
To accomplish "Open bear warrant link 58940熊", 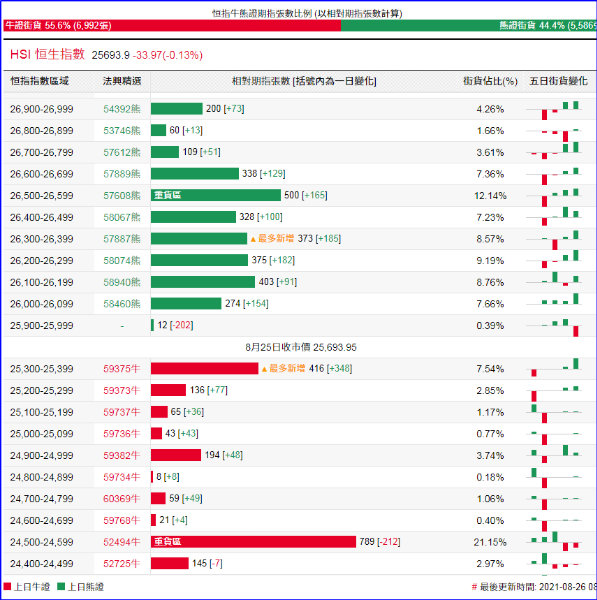I will pyautogui.click(x=122, y=282).
